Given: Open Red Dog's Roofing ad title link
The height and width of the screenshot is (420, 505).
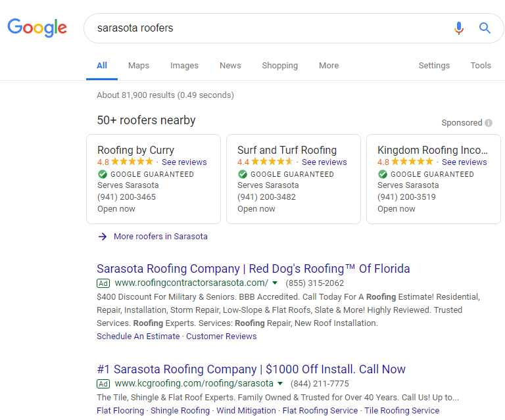Looking at the screenshot, I should [x=253, y=269].
